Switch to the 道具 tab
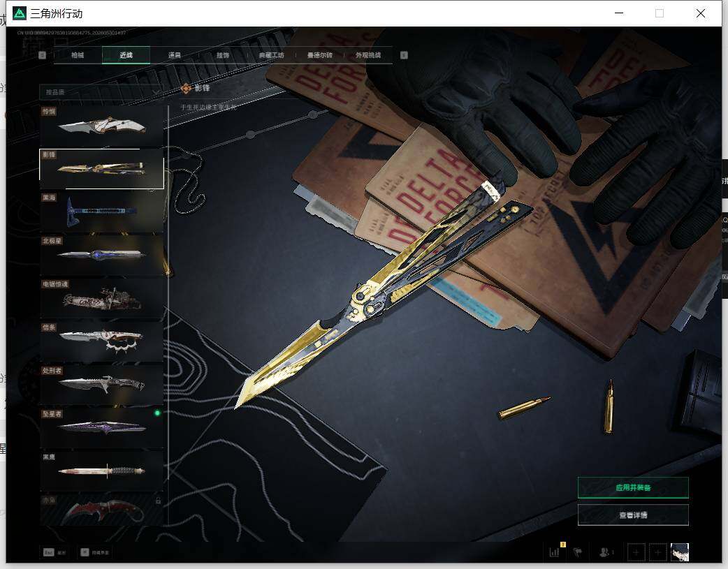728x569 pixels. [x=175, y=55]
